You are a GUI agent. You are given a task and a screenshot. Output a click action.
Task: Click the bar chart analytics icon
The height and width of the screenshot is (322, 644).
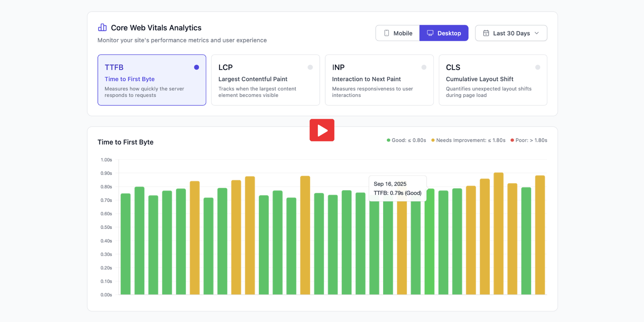tap(102, 27)
